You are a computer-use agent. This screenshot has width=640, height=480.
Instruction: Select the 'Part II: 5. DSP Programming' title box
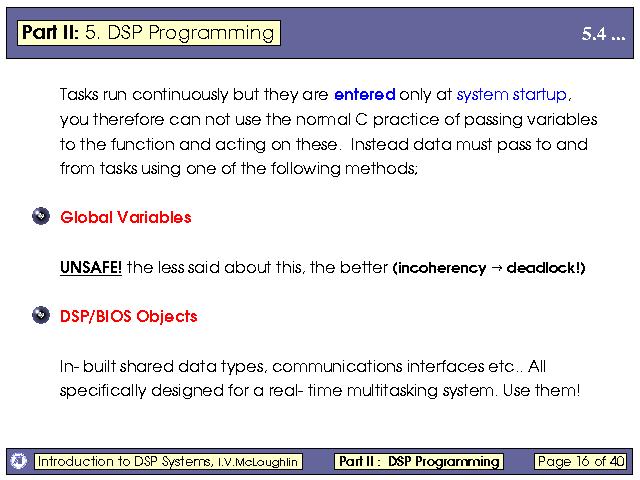pyautogui.click(x=148, y=33)
